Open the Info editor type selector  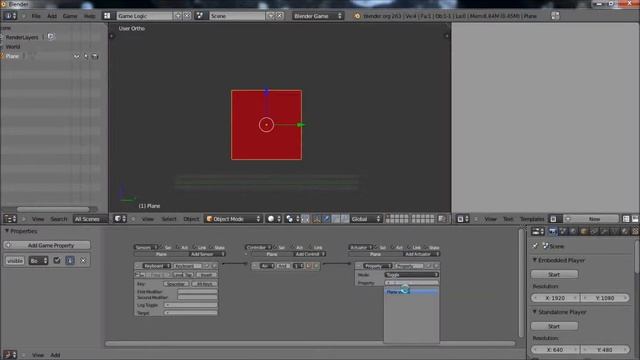point(10,16)
